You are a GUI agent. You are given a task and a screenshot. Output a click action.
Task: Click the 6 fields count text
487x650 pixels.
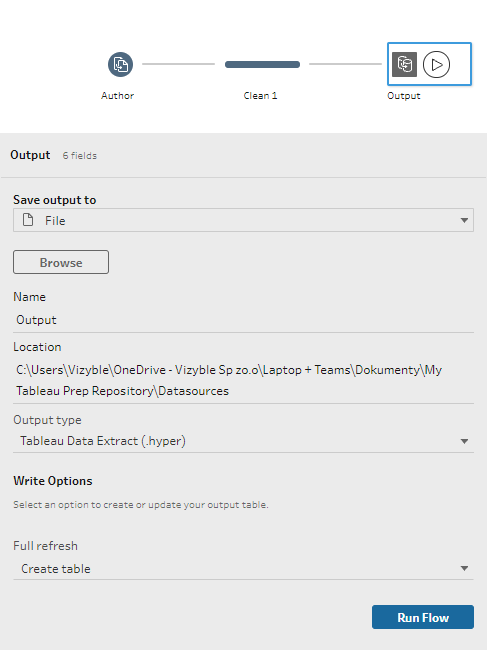[80, 155]
